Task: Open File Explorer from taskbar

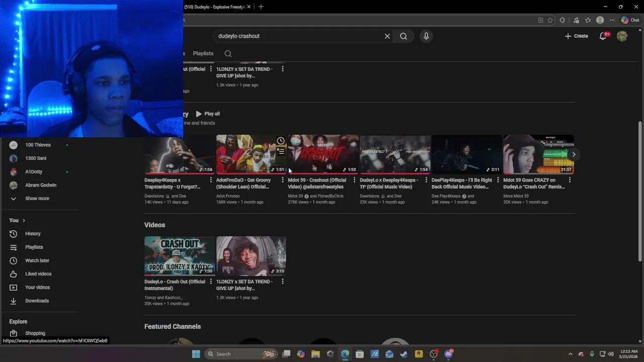Action: click(315, 354)
